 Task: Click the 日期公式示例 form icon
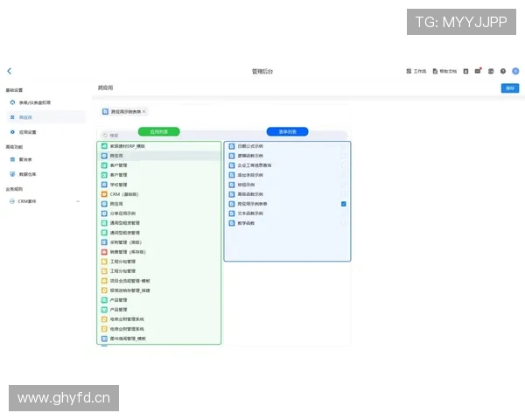232,146
